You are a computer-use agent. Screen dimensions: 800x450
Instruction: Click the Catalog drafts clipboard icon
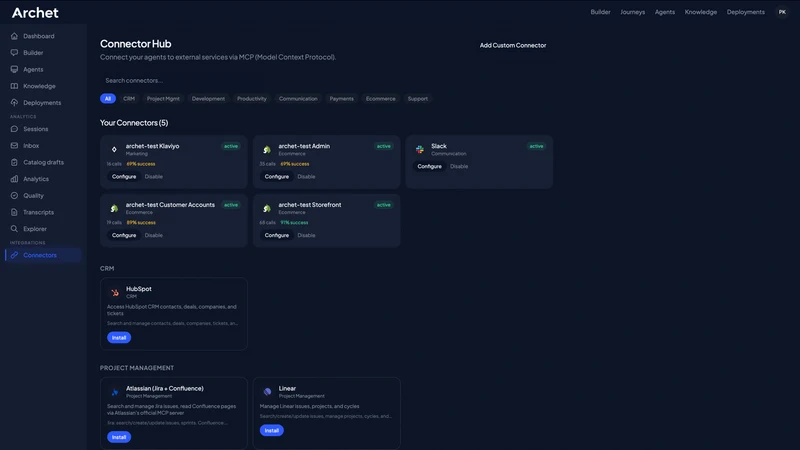click(14, 162)
